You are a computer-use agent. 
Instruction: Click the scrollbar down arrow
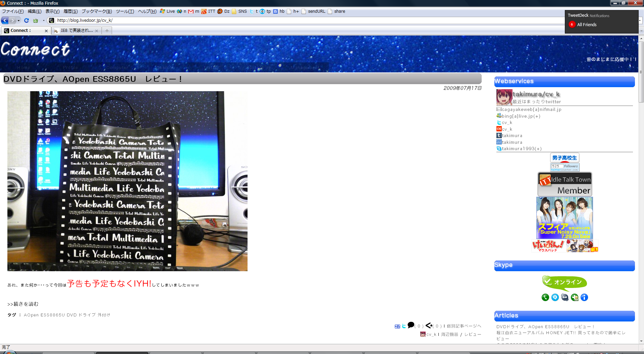point(641,341)
